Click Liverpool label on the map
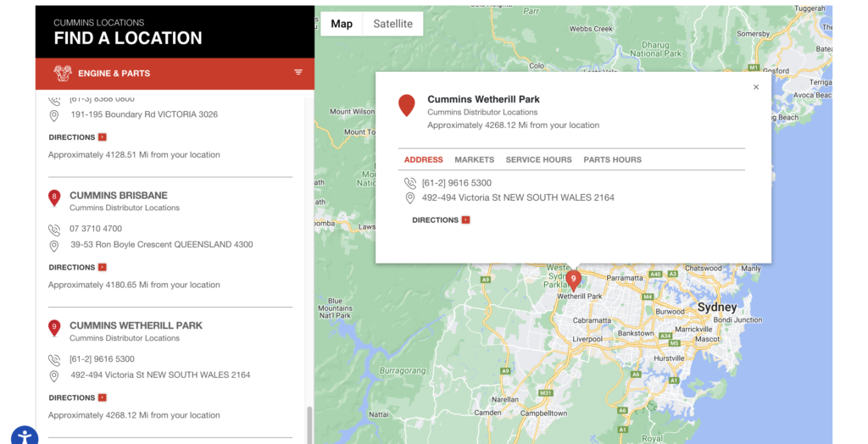The width and height of the screenshot is (868, 444). tap(587, 339)
